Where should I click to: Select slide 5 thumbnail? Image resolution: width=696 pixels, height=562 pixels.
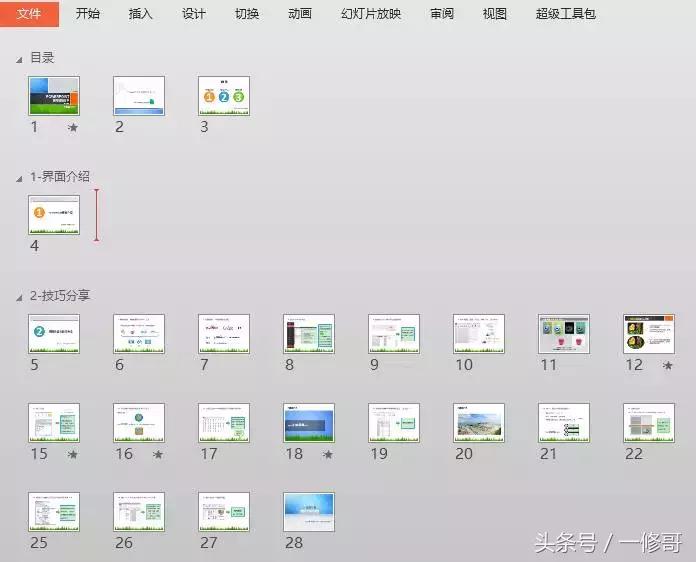54,334
